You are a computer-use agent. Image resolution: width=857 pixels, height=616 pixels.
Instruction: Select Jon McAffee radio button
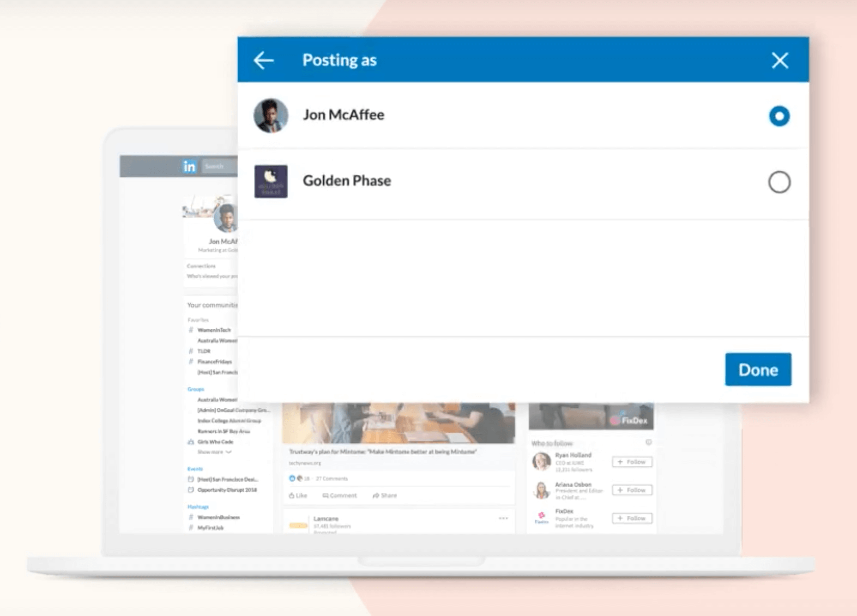tap(779, 116)
